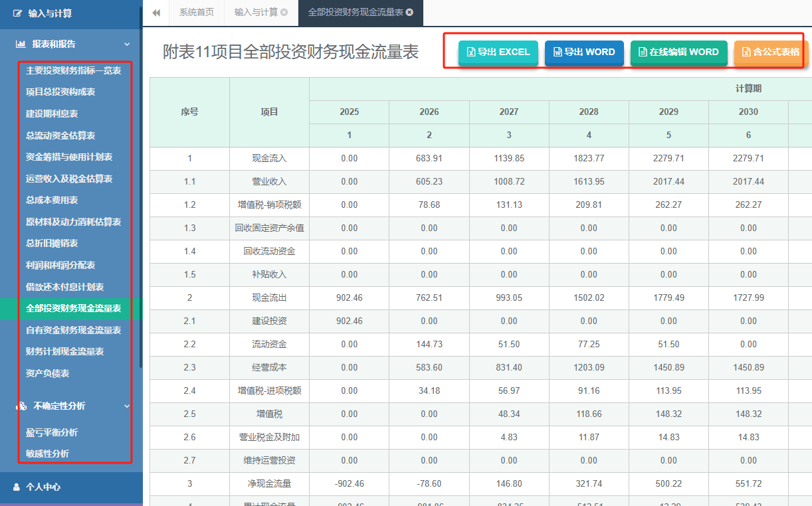Click the 在线编辑 WORD button
Viewport: 812px width, 506px height.
(x=678, y=52)
